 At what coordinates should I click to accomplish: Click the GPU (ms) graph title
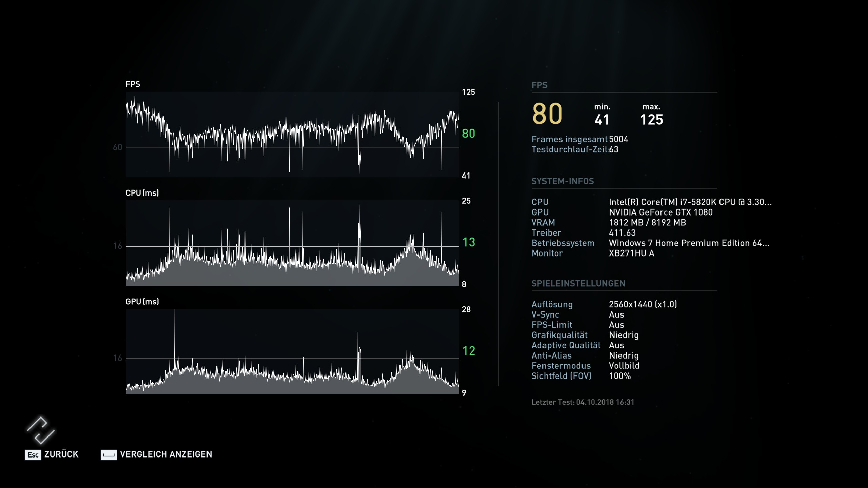coord(142,302)
